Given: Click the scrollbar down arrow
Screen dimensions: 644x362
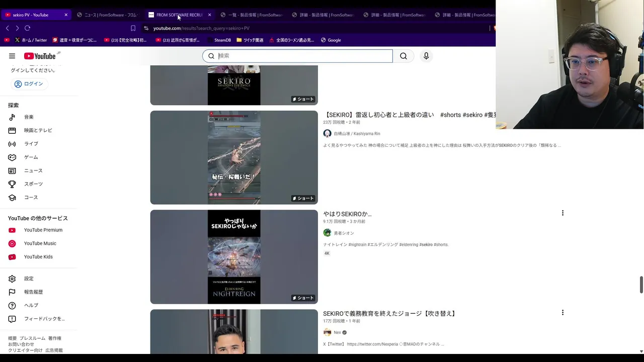Looking at the screenshot, I should [x=641, y=351].
